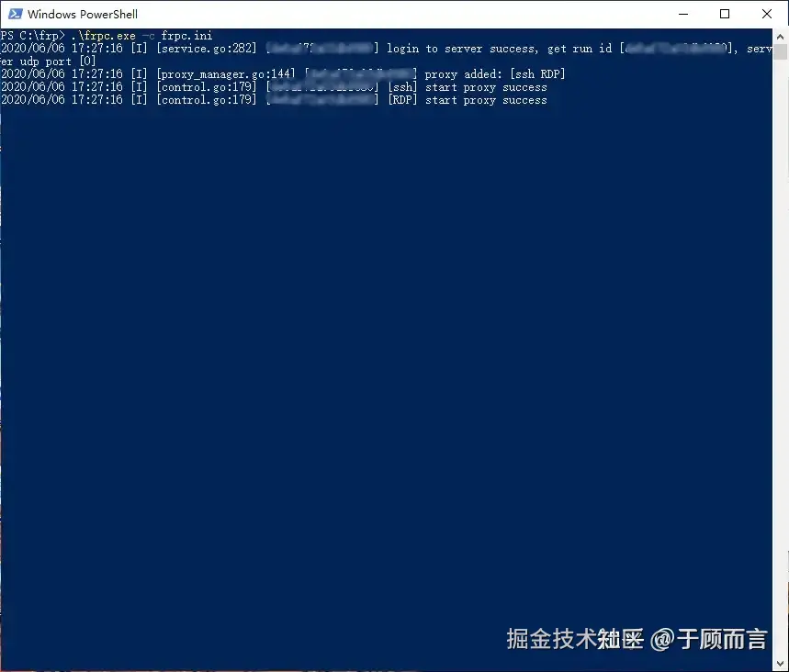Click the scrollbar down arrow
Screen dimensions: 789x672
coord(781,663)
